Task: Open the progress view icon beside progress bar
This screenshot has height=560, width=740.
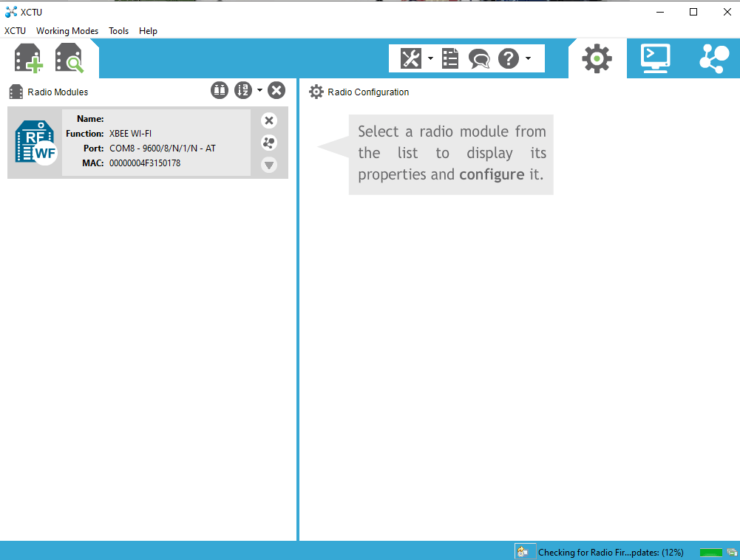Action: click(732, 553)
